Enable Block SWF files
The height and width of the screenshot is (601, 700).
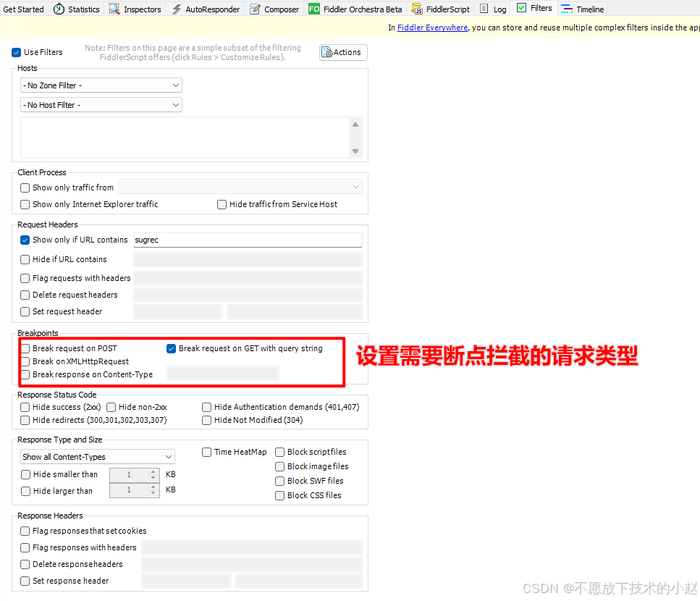point(280,482)
